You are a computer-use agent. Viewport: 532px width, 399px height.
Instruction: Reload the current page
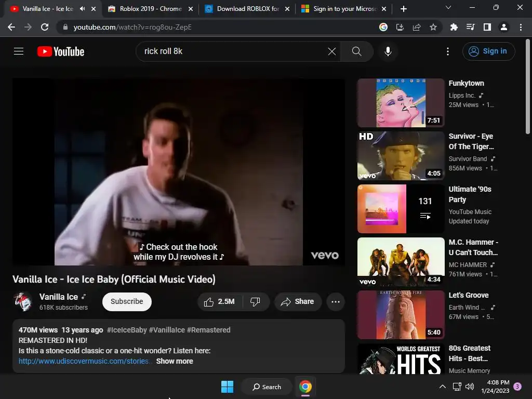pyautogui.click(x=45, y=27)
